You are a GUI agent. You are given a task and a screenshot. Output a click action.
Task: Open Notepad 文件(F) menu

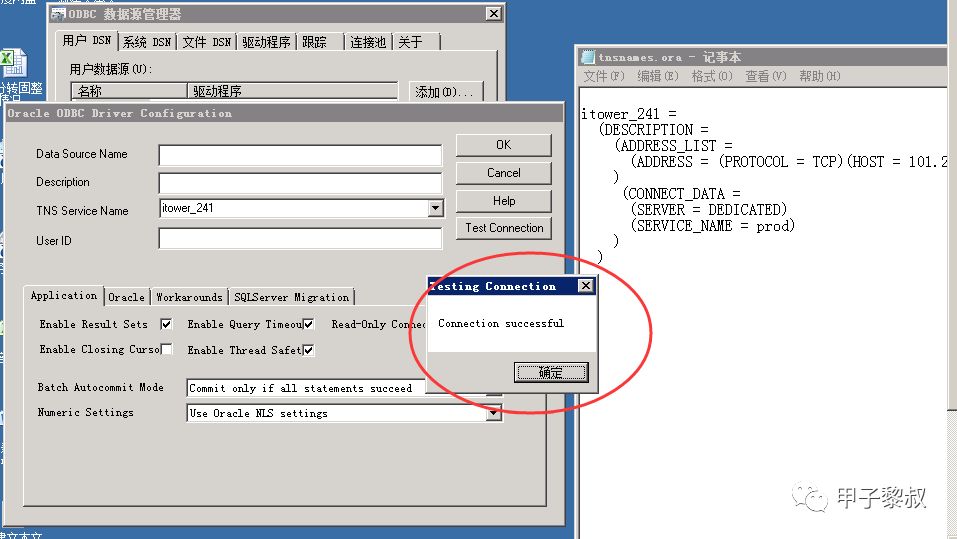(x=604, y=76)
